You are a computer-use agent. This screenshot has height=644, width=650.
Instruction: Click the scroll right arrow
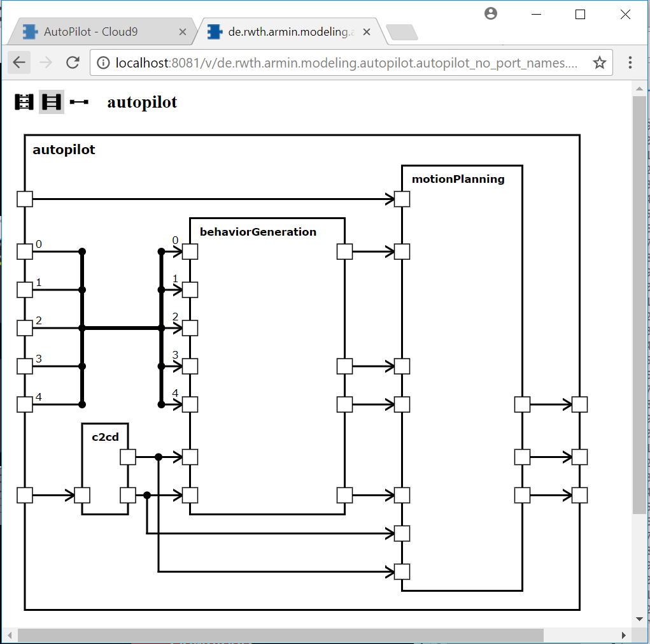coord(624,635)
